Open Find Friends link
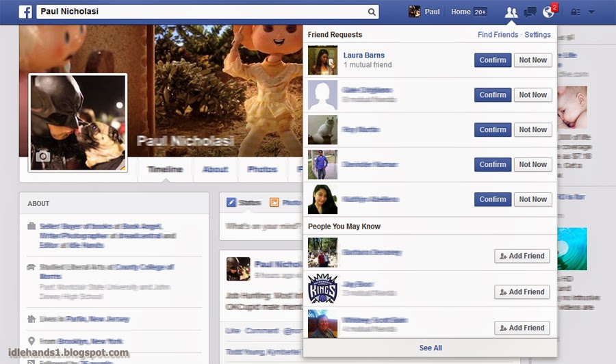 pos(498,35)
